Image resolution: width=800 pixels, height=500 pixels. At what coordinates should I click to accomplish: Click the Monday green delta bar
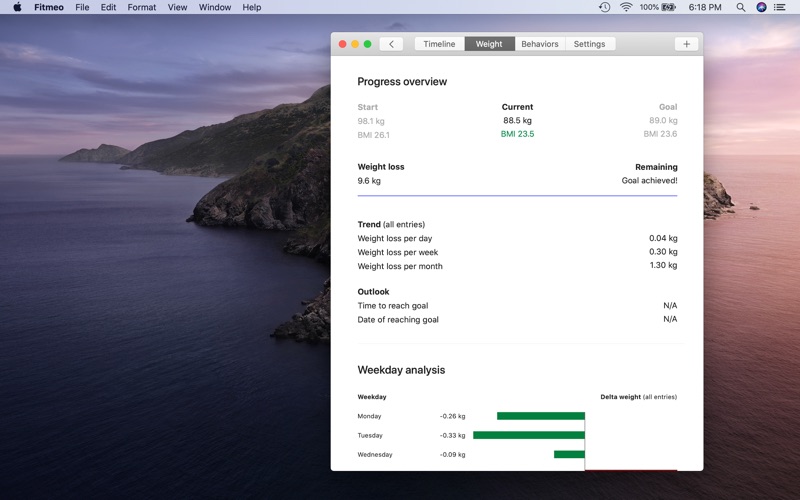click(541, 416)
